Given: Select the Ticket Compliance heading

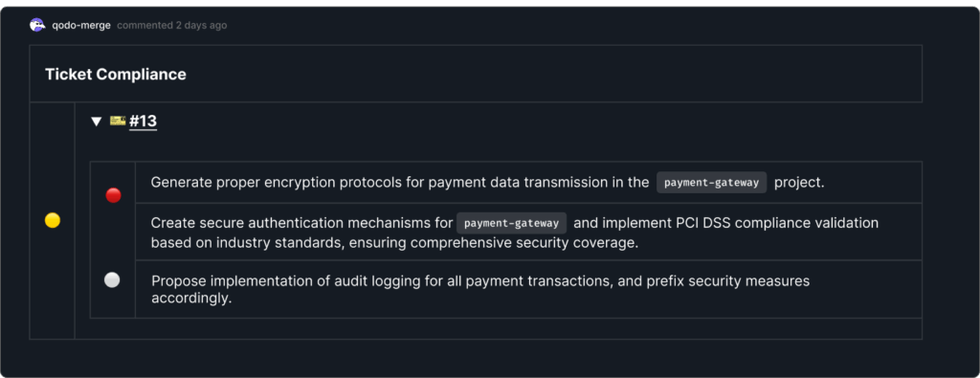Looking at the screenshot, I should pos(116,75).
